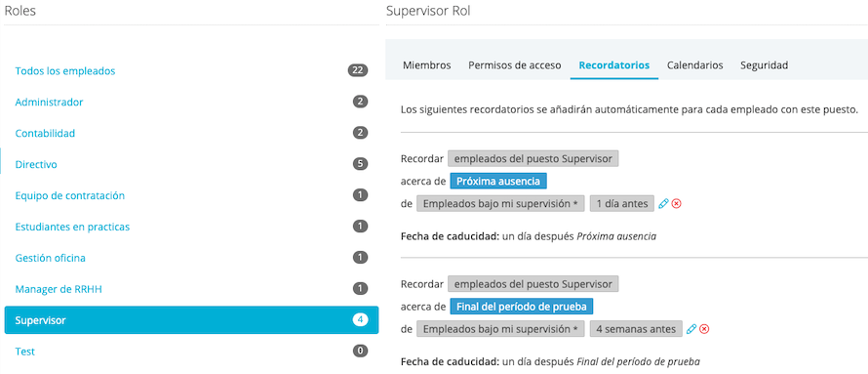Switch to Permisos de acceso tab
Viewport: 868px width, 374px height.
click(515, 65)
